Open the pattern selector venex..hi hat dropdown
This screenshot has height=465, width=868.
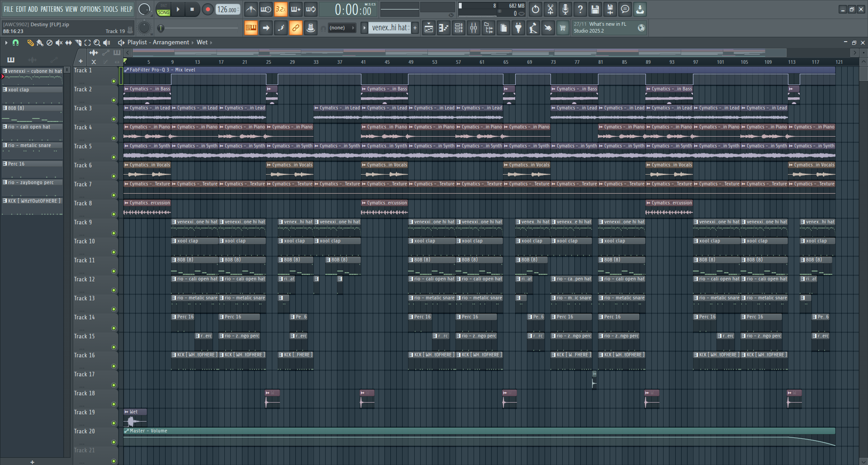point(390,28)
